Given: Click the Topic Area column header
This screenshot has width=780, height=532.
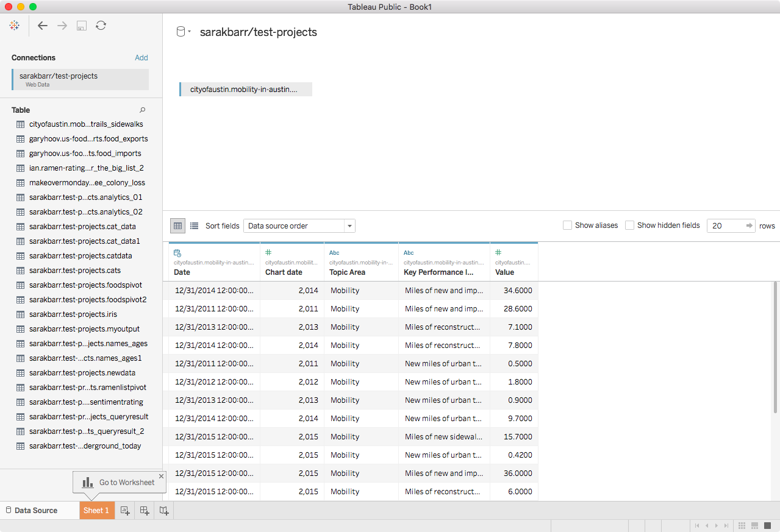Looking at the screenshot, I should point(361,262).
